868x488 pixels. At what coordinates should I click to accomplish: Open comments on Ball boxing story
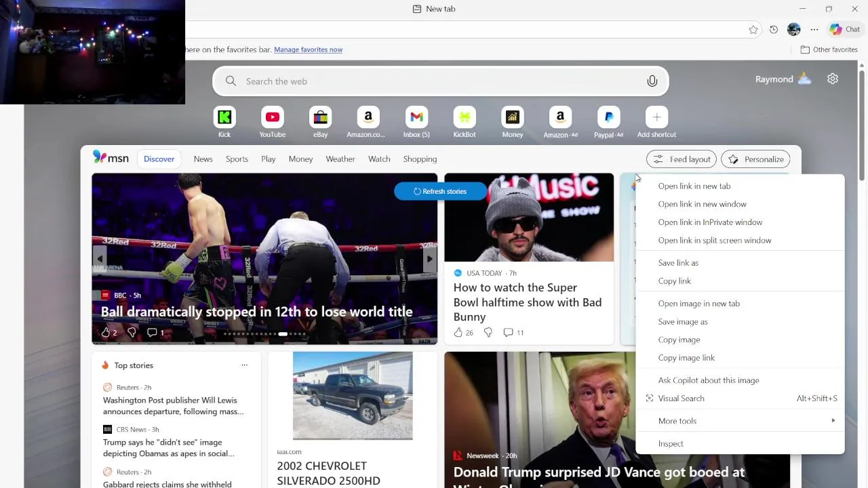[153, 332]
